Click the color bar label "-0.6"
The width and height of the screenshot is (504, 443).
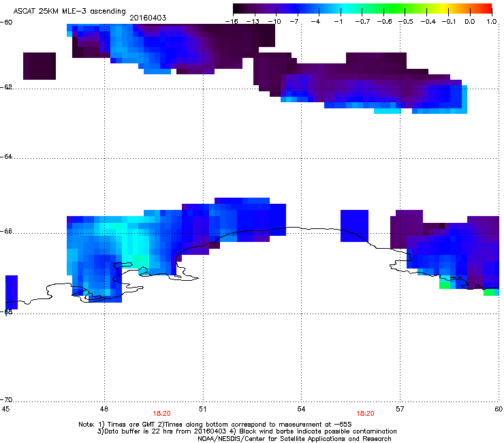point(384,22)
